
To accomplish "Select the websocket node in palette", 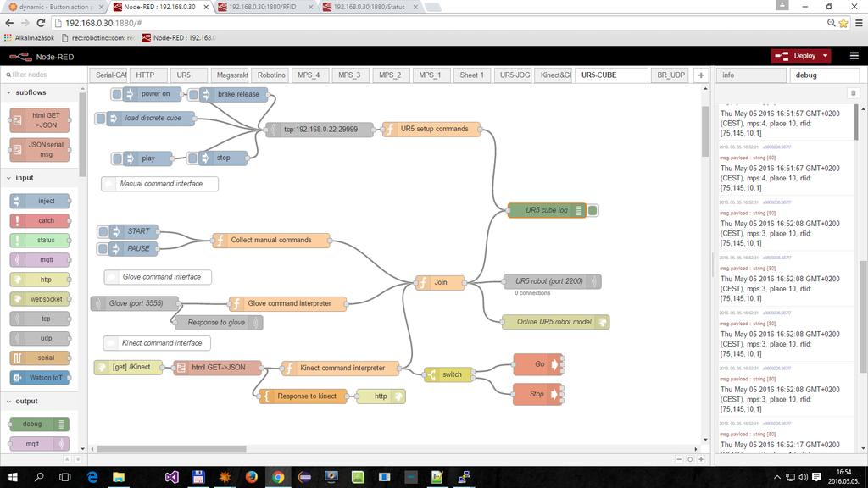I will pyautogui.click(x=40, y=299).
